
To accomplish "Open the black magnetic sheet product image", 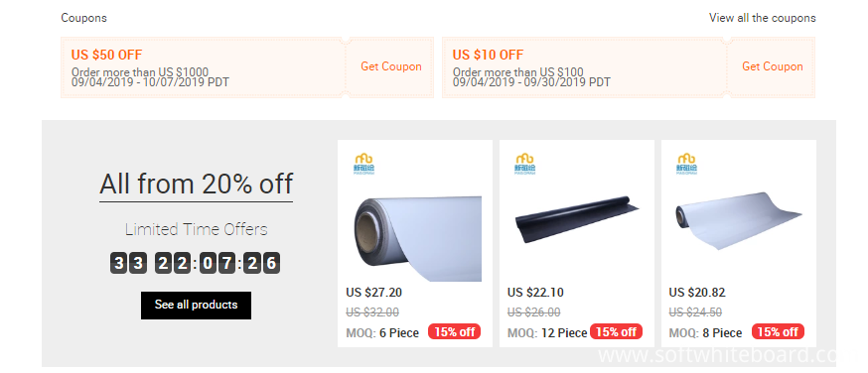I will 577,219.
